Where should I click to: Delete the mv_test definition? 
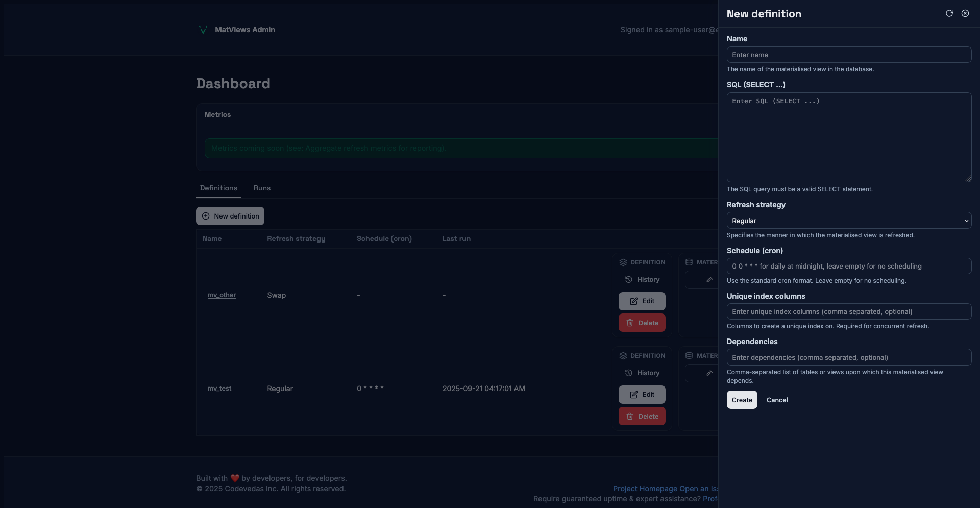pyautogui.click(x=642, y=417)
